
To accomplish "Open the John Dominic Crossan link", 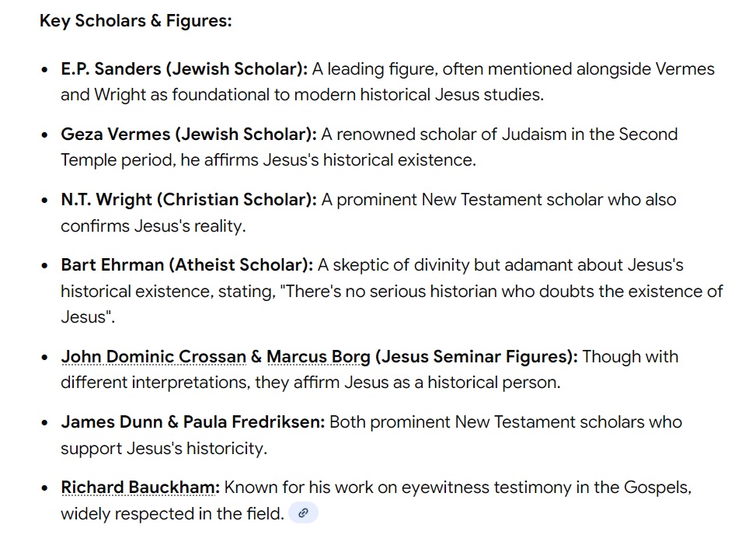I will coord(153,357).
